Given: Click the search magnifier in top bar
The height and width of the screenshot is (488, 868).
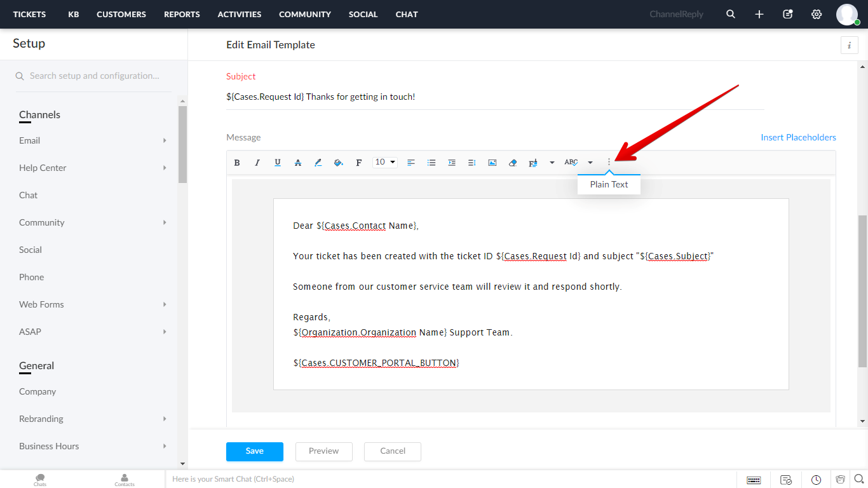Looking at the screenshot, I should pyautogui.click(x=731, y=14).
